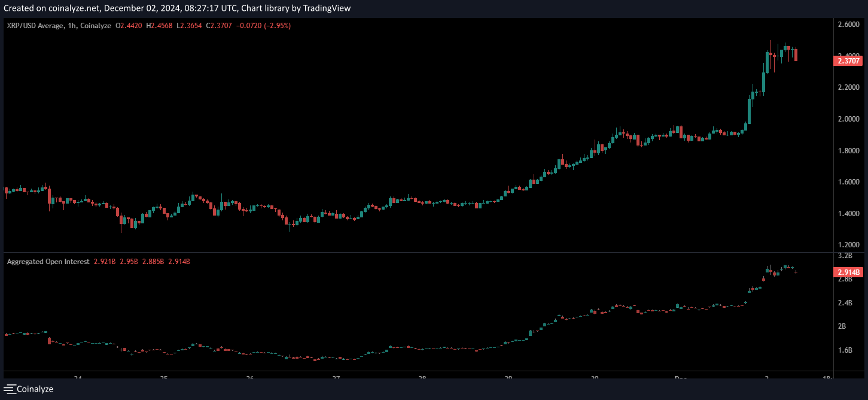Click the high value H2.4568 in legend

158,26
